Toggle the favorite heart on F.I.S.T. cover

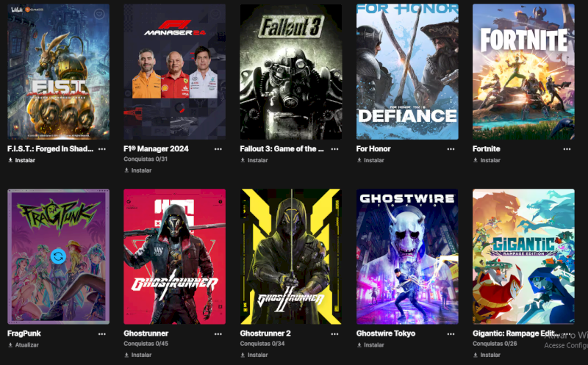click(99, 14)
